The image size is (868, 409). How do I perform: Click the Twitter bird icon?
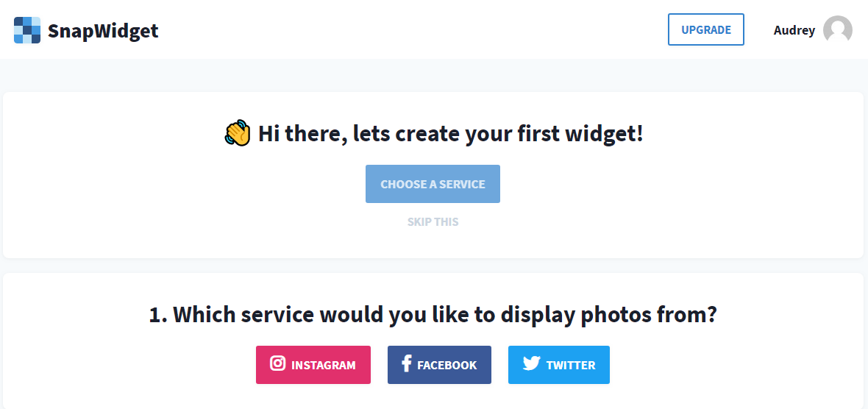(x=531, y=363)
